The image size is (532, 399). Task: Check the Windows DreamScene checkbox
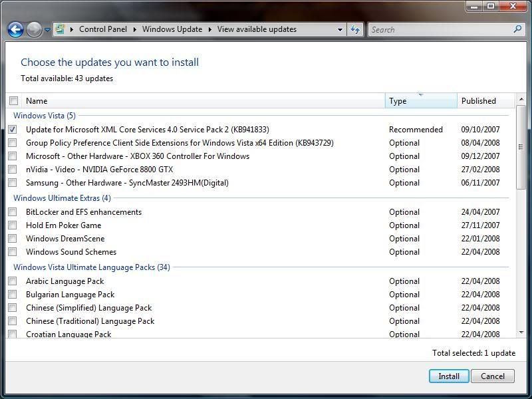13,239
